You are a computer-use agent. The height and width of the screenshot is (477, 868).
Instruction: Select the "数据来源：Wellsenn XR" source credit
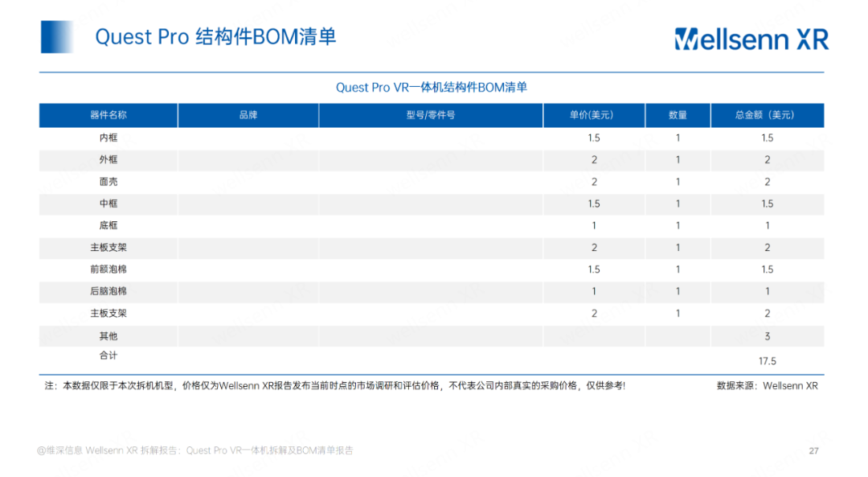click(x=768, y=385)
